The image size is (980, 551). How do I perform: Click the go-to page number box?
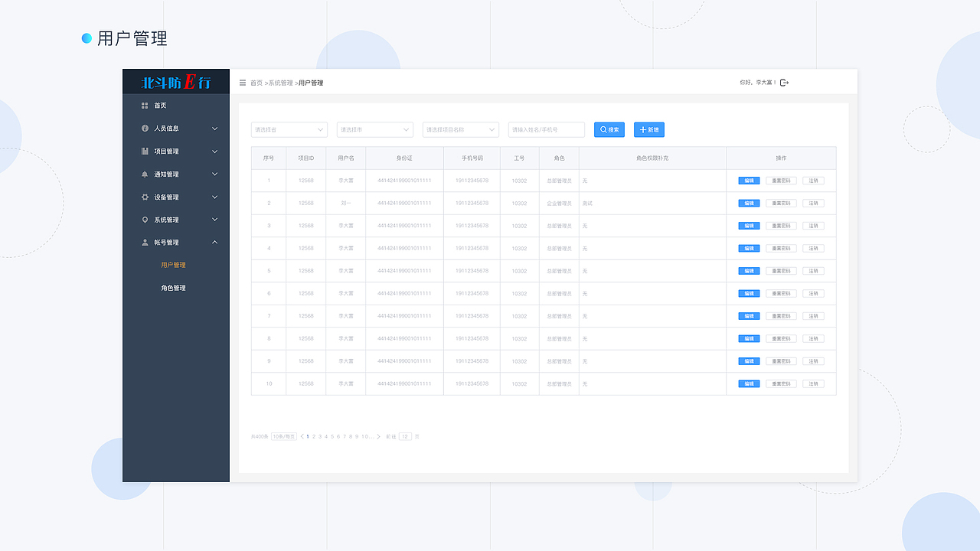coord(405,436)
